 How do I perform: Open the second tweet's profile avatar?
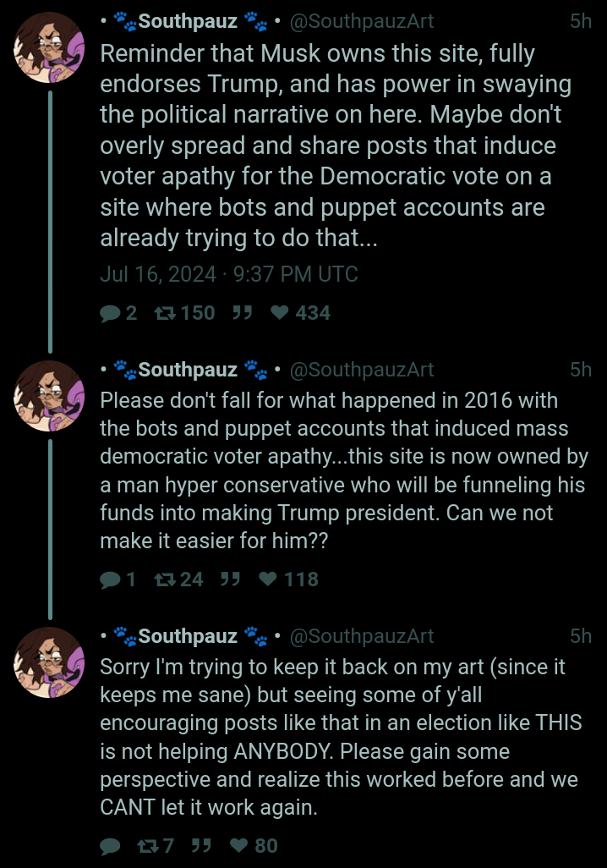[49, 397]
